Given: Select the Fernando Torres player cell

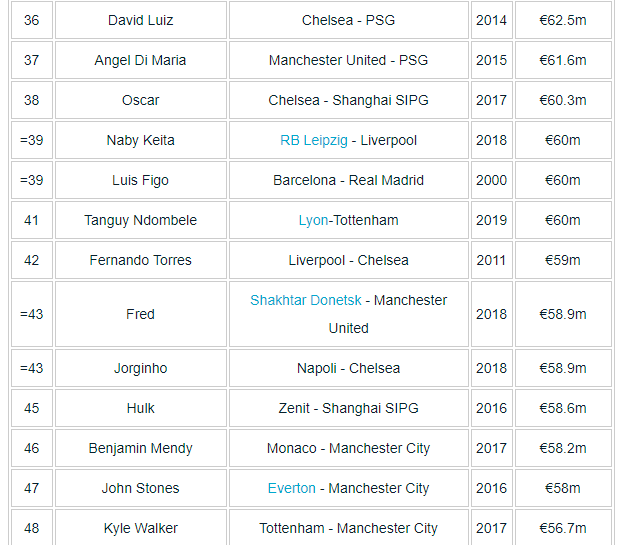Looking at the screenshot, I should pyautogui.click(x=140, y=260).
